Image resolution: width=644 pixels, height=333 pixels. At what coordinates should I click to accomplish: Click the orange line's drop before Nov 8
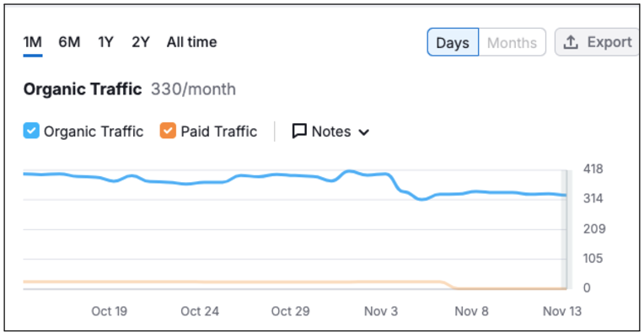pyautogui.click(x=448, y=285)
